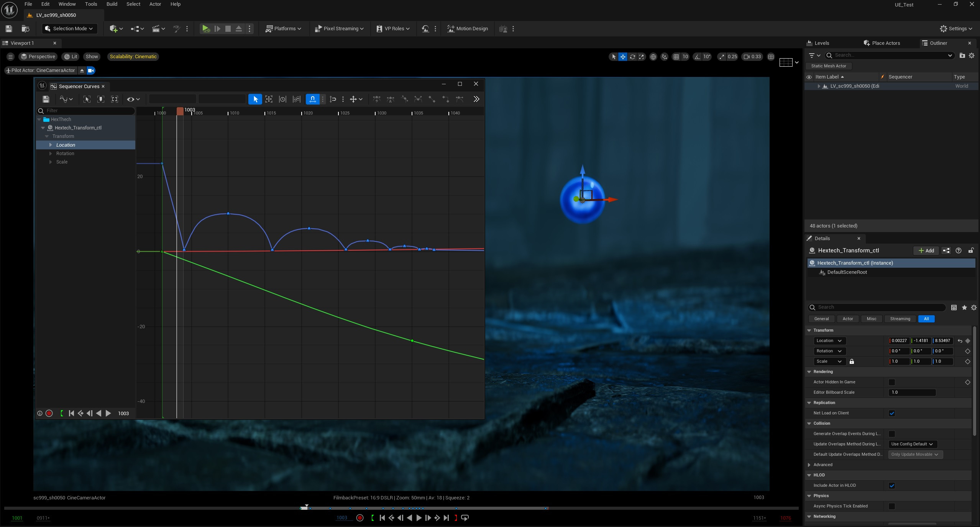Open curve view mode dropdown

click(66, 99)
